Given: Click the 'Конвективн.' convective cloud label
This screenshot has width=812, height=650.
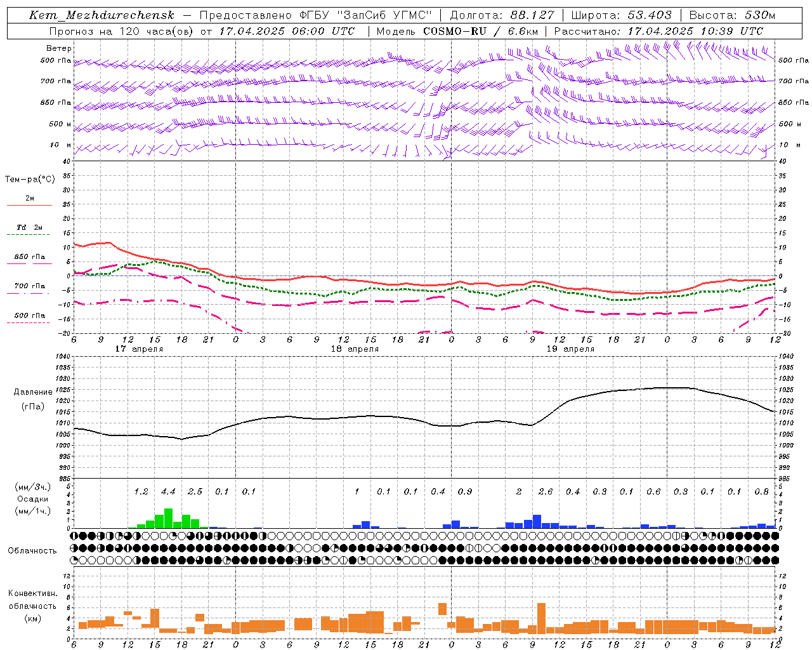Looking at the screenshot, I should click(x=32, y=594).
